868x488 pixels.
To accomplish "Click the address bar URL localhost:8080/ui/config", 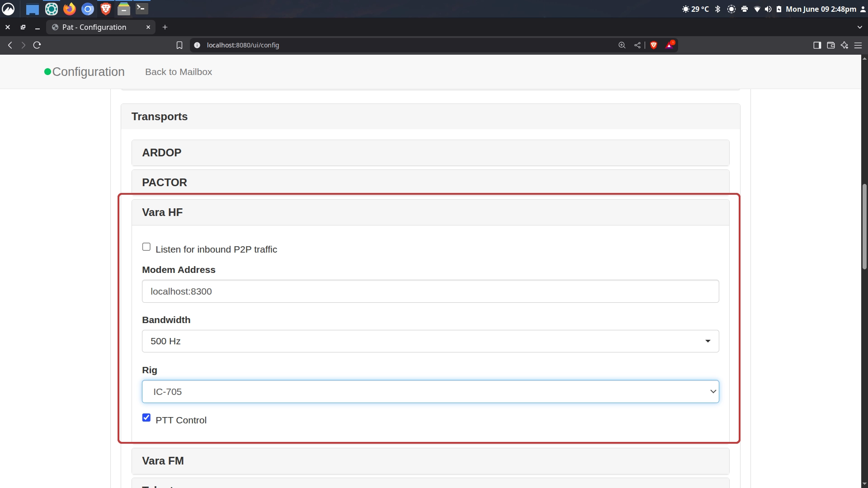I will 243,45.
